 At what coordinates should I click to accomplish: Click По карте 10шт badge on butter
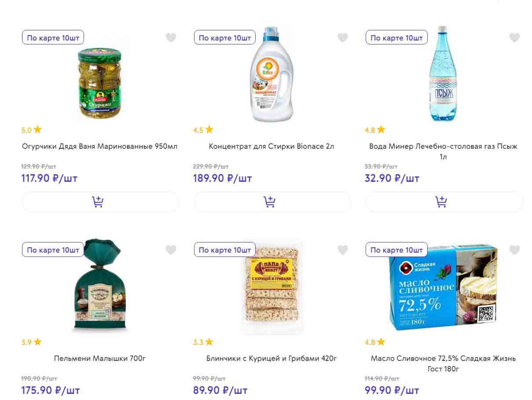[x=396, y=250]
